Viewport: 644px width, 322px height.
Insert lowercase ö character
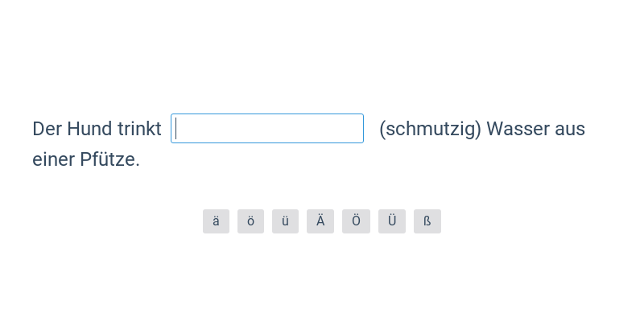tap(250, 221)
